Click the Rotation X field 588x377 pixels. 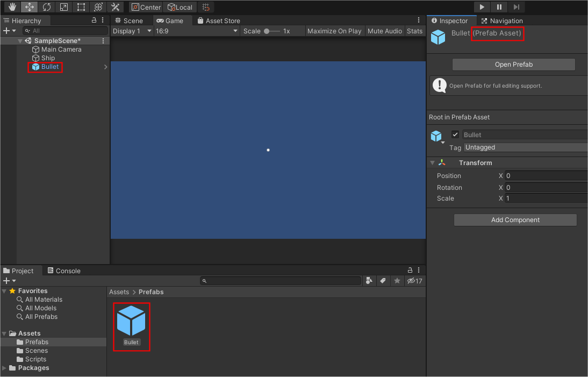(x=547, y=187)
